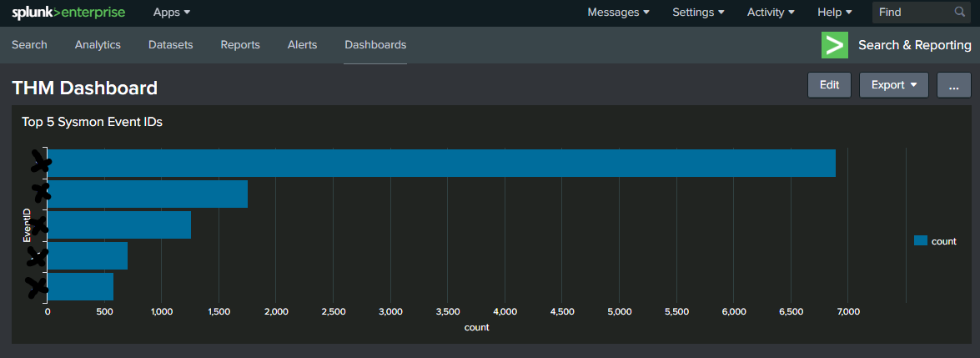Open the Export dropdown button
Viewport: 980px width, 358px height.
coord(893,85)
